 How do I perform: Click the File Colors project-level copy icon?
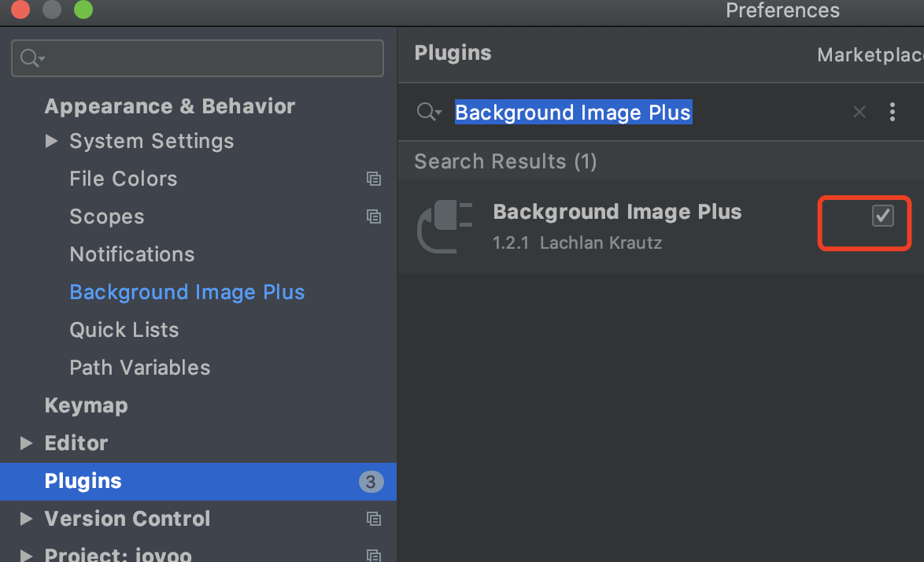tap(374, 179)
